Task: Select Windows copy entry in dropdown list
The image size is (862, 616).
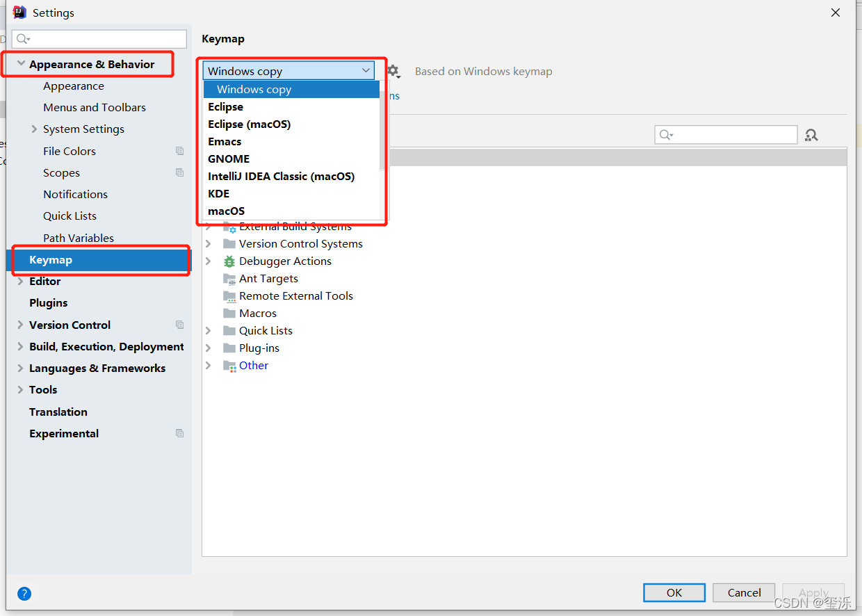Action: [x=291, y=90]
